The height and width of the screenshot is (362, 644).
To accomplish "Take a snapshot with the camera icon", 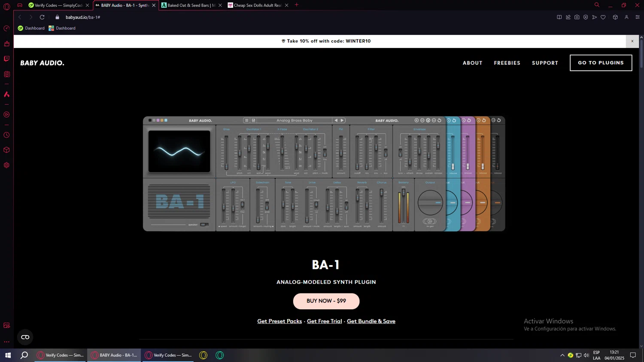I will click(x=577, y=17).
